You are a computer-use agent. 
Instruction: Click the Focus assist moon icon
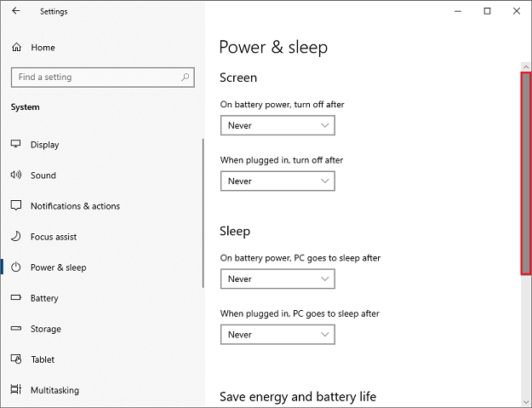point(16,237)
